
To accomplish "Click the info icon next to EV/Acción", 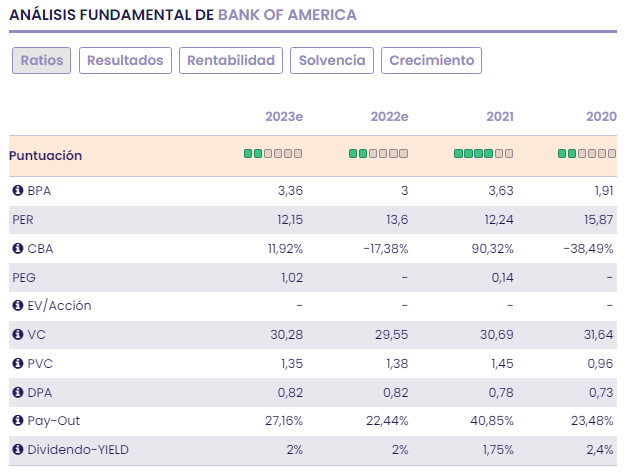I will [x=17, y=306].
